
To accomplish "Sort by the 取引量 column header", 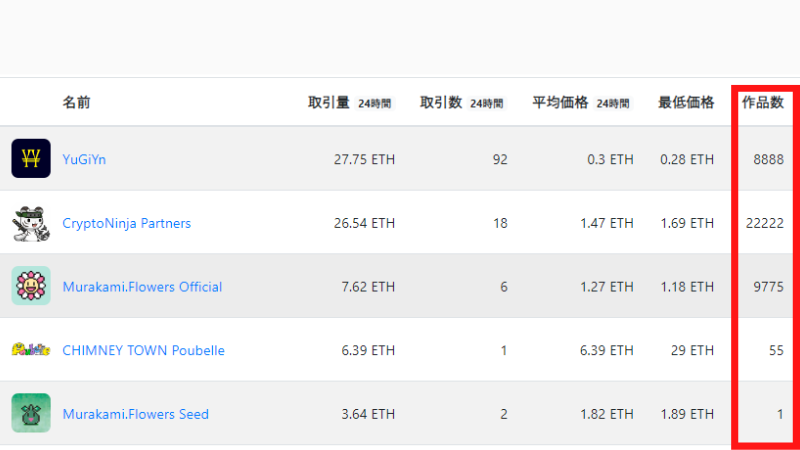I will tap(329, 103).
